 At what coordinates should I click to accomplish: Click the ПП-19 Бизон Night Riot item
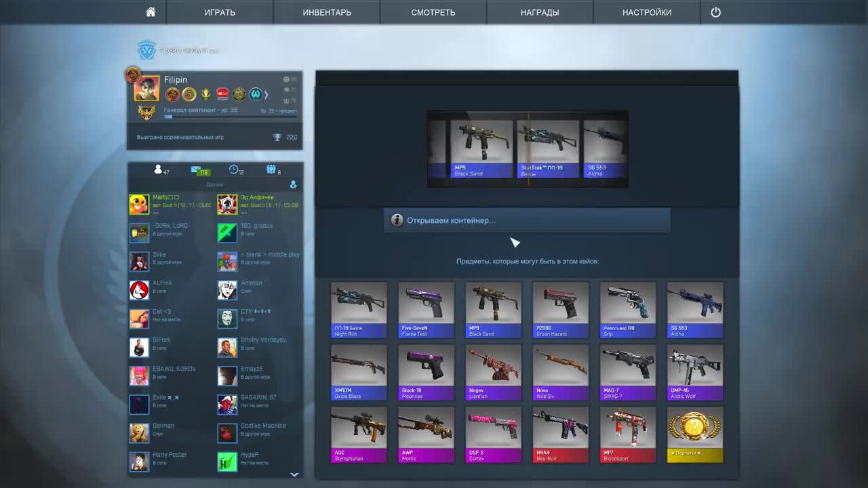[359, 310]
